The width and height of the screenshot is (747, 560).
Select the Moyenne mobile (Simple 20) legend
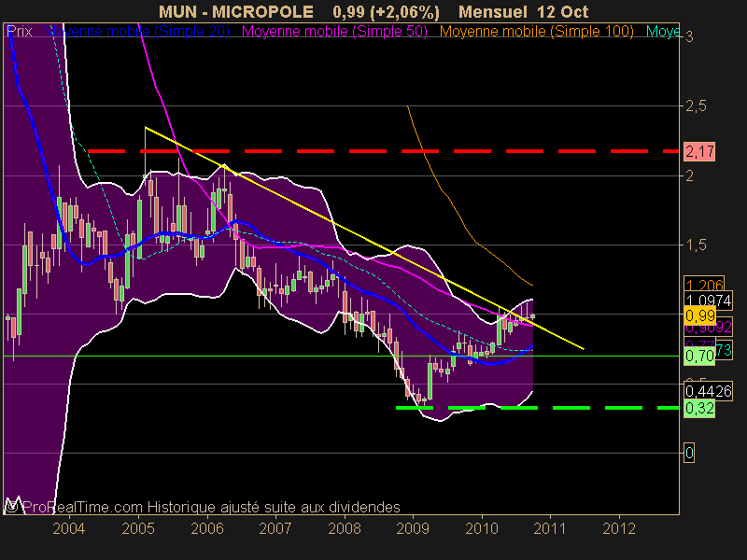point(136,32)
